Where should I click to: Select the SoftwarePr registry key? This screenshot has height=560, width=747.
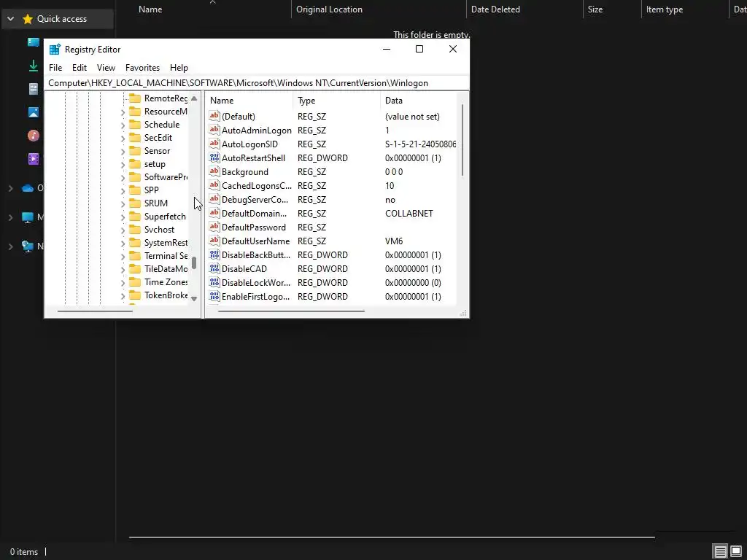tap(166, 177)
